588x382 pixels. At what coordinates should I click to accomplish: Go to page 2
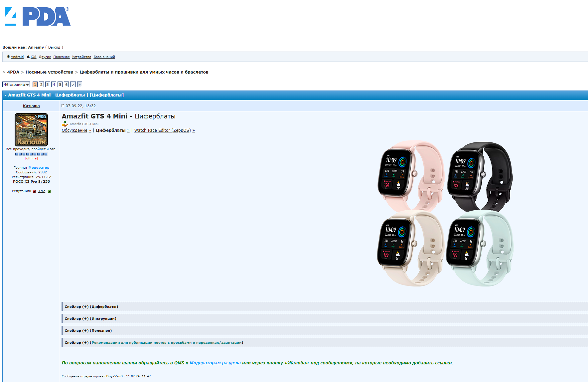41,85
